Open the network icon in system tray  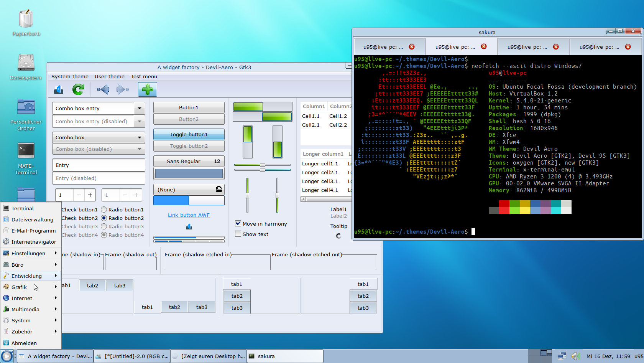562,356
